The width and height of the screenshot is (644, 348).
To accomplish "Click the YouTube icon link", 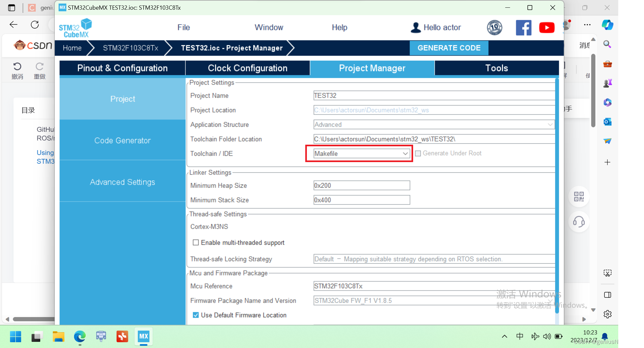I will [x=546, y=28].
